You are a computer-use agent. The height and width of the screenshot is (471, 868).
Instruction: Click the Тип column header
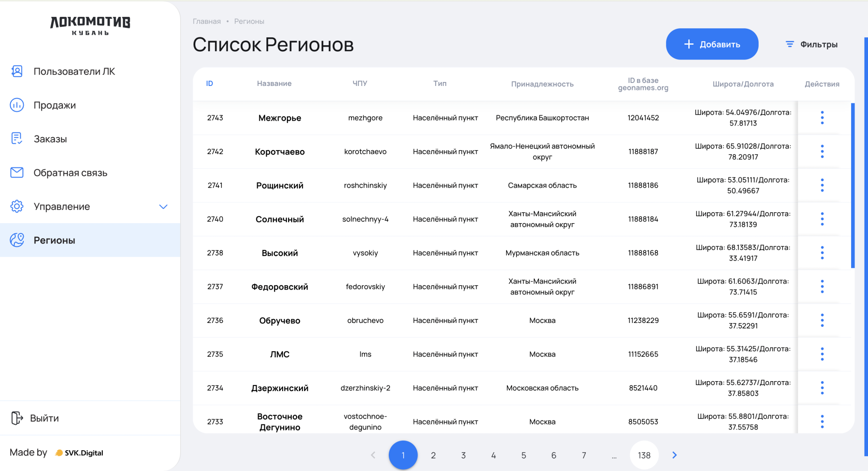440,83
